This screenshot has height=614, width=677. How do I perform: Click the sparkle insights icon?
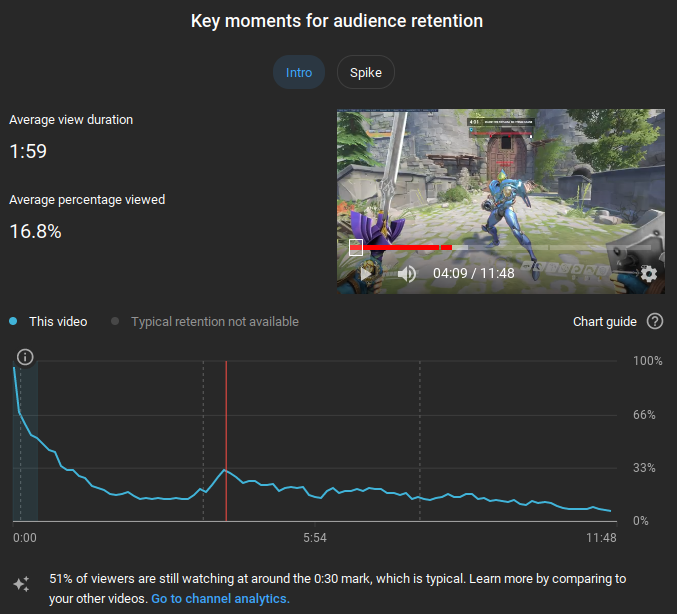click(21, 585)
